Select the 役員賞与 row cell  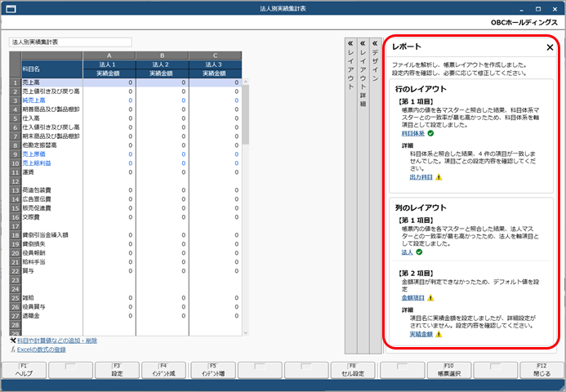click(x=52, y=307)
